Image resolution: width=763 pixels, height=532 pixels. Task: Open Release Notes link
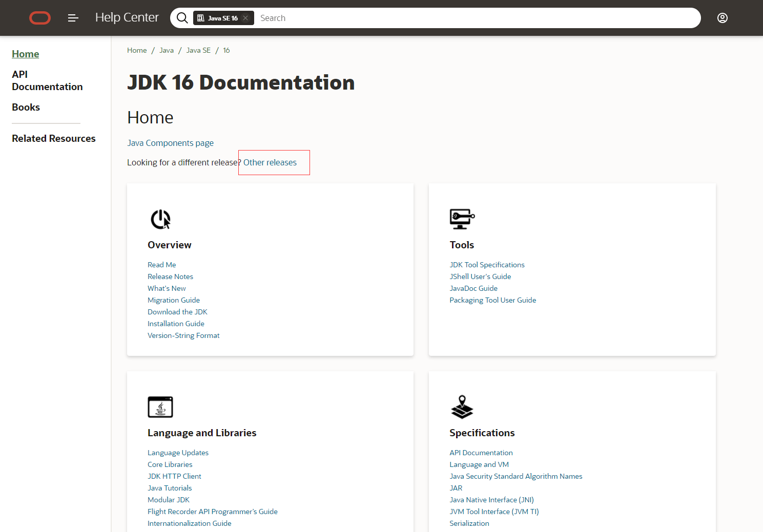[171, 276]
